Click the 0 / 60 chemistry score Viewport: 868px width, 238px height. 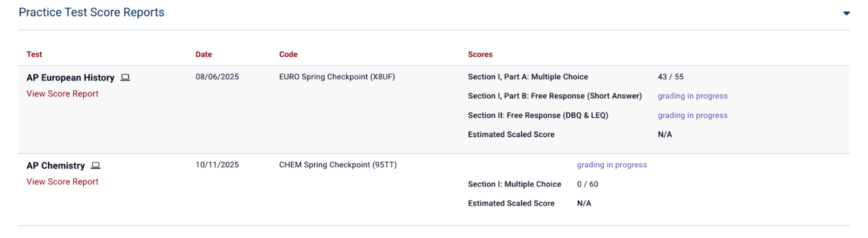(x=587, y=184)
